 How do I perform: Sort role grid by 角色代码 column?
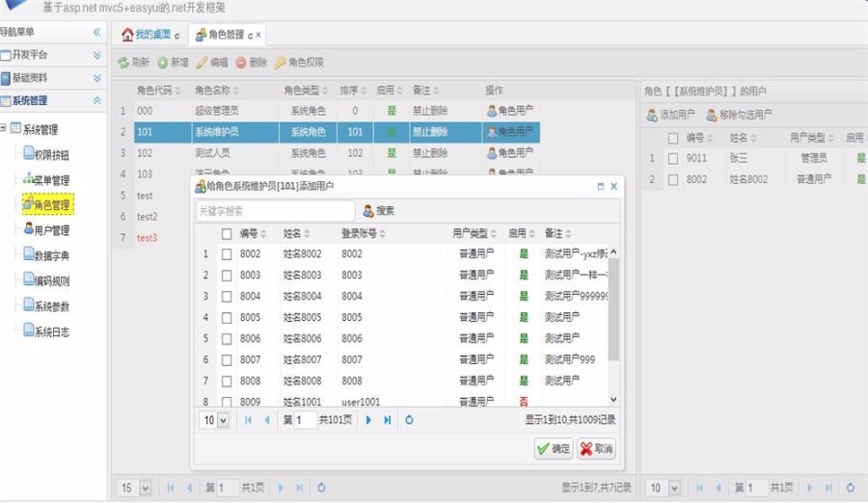(158, 91)
